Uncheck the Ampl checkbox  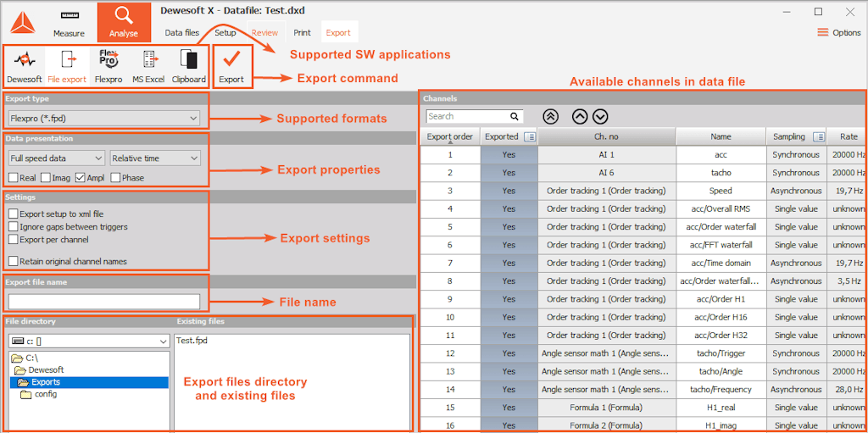pos(81,178)
